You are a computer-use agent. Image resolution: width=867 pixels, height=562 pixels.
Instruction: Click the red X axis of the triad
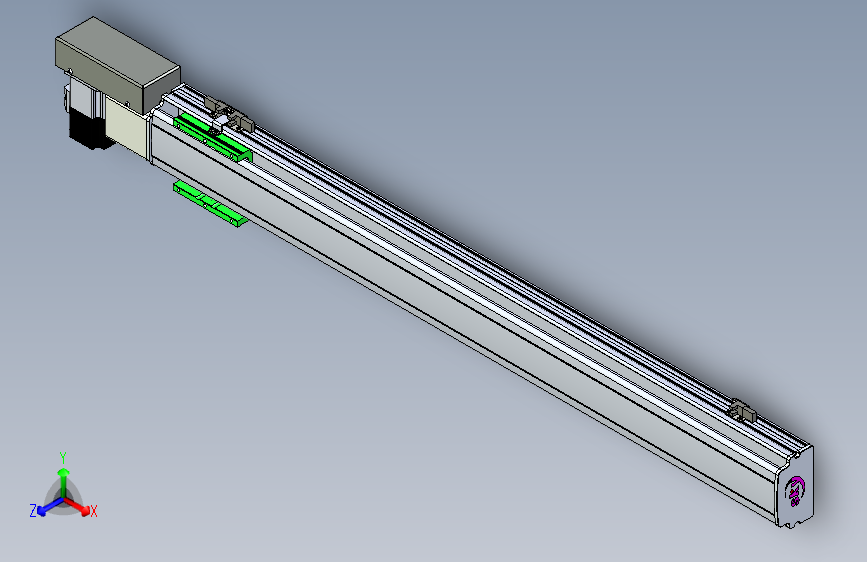pyautogui.click(x=78, y=506)
